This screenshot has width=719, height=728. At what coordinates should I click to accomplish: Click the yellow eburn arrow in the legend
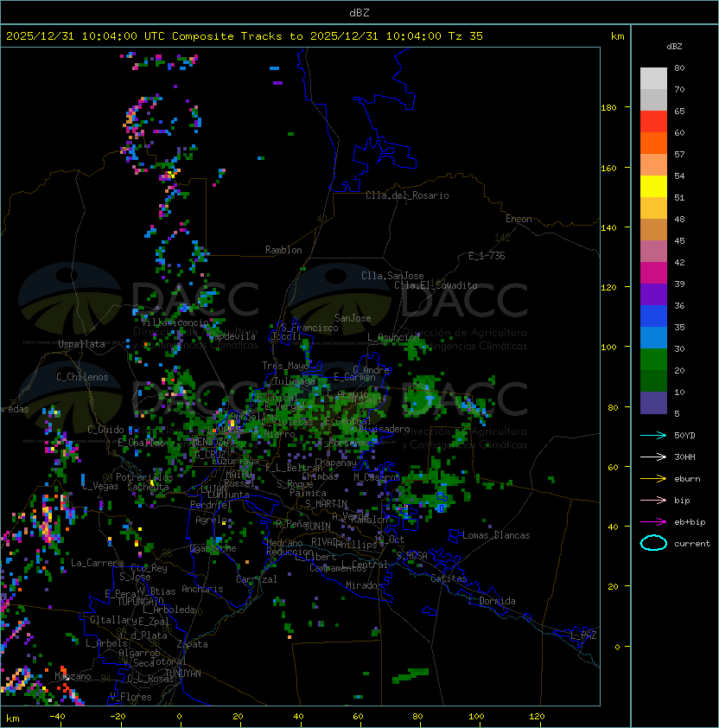(653, 479)
